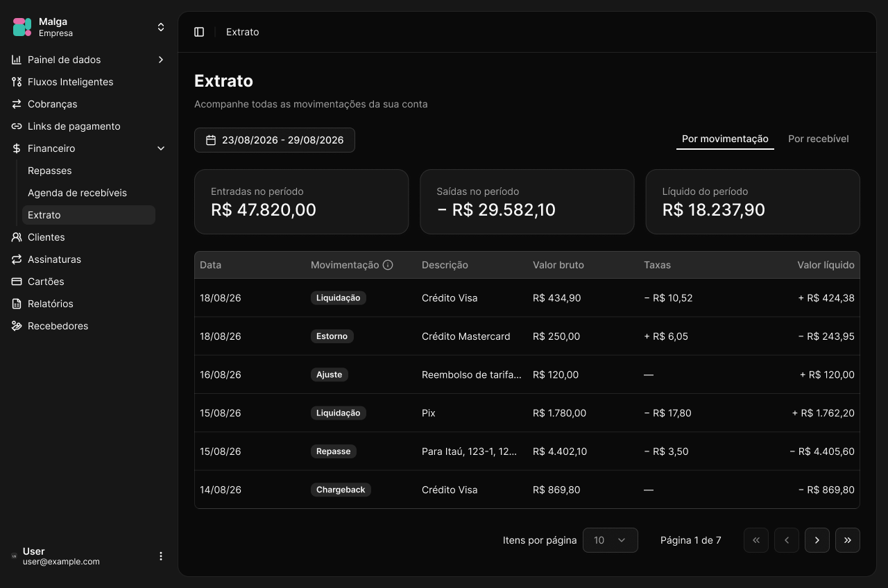Click the Clientes people icon
888x588 pixels.
pos(17,237)
